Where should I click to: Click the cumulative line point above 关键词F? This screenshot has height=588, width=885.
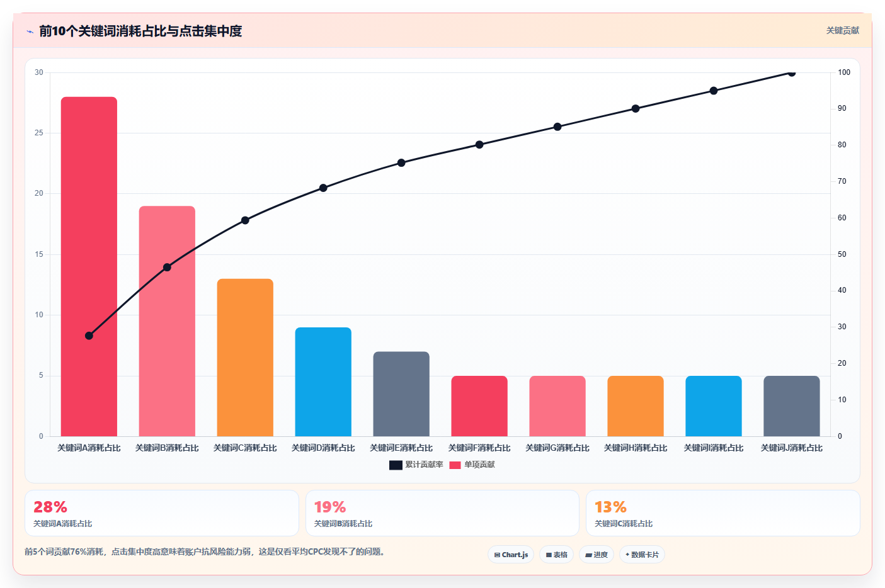point(479,144)
